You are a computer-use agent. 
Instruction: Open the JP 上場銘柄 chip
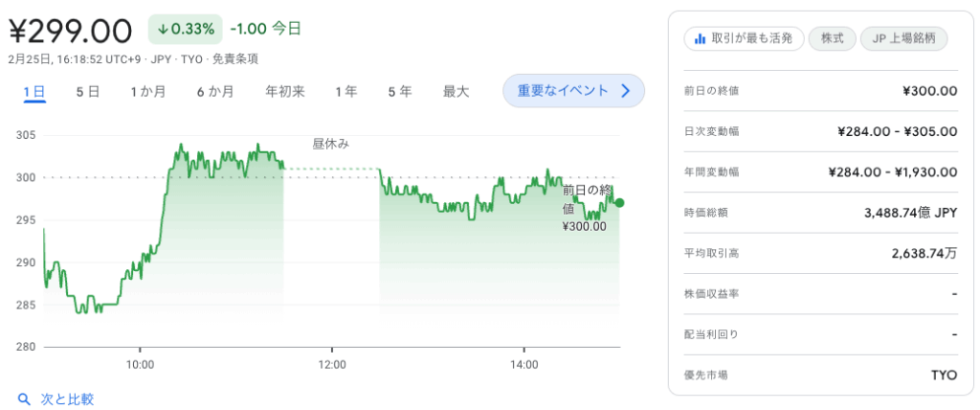pos(904,38)
